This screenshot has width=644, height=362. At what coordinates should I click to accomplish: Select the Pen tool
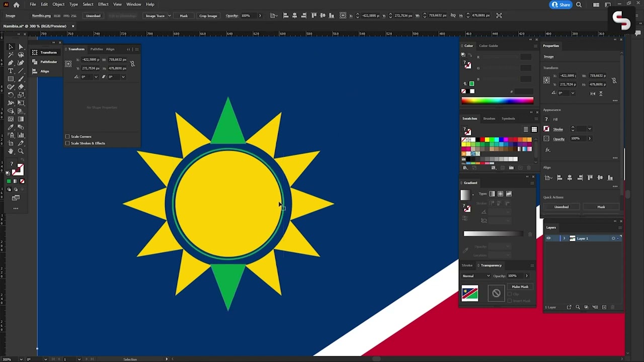pos(11,63)
